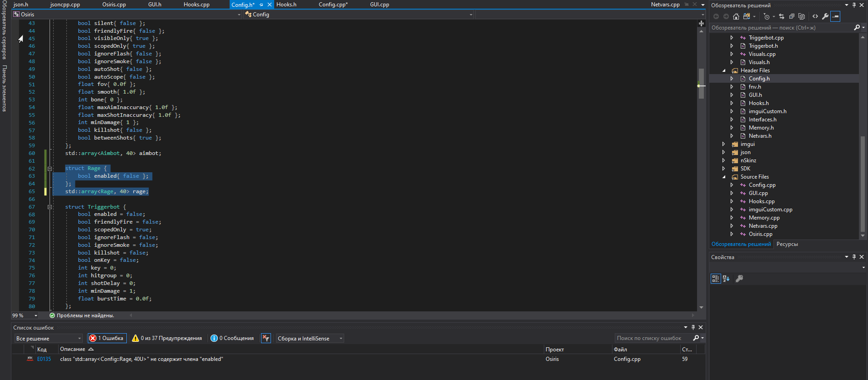Sort errors by Описание column header

(73, 349)
